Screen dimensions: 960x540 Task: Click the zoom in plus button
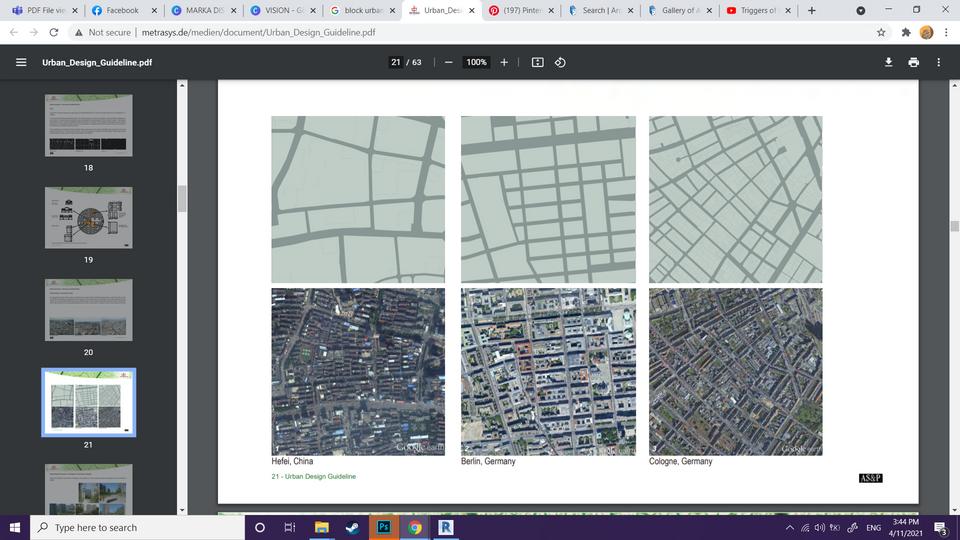click(x=504, y=62)
